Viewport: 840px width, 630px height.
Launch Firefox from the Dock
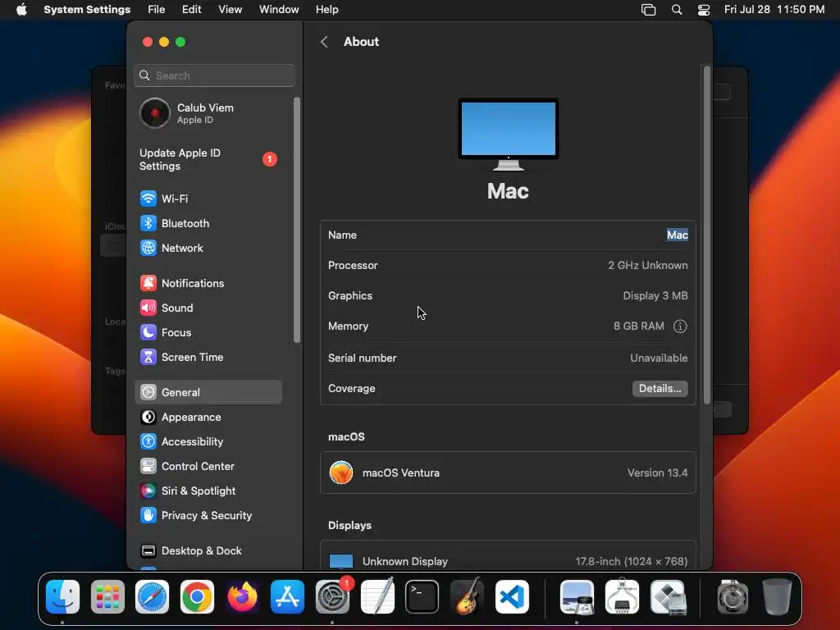click(x=242, y=596)
